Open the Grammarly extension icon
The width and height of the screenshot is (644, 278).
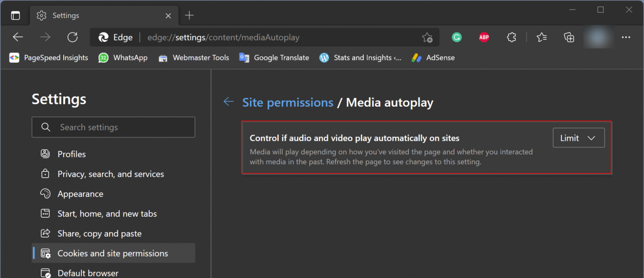(456, 37)
